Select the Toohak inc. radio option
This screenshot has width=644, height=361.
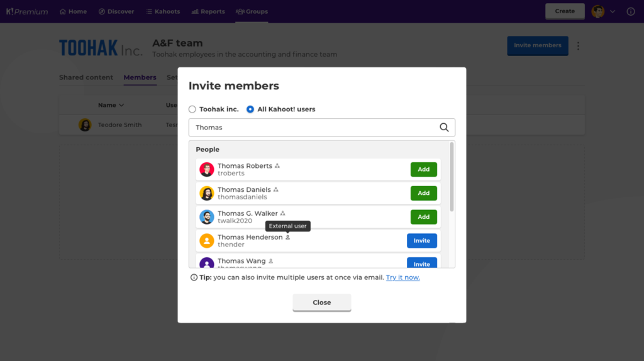(192, 109)
